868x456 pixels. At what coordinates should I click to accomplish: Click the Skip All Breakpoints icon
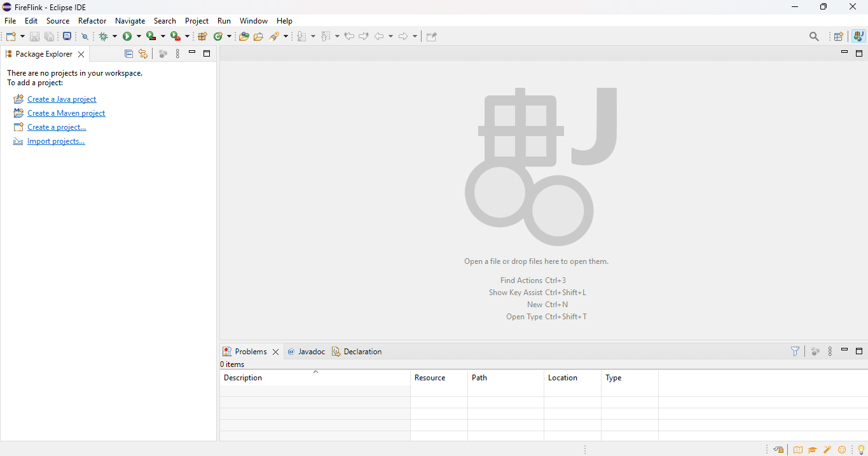coord(85,36)
